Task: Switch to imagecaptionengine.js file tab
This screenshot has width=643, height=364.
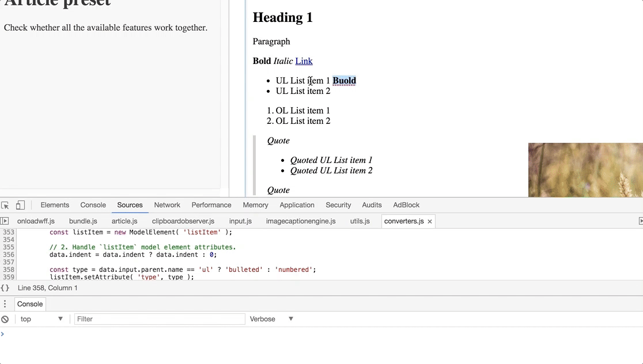Action: point(301,221)
